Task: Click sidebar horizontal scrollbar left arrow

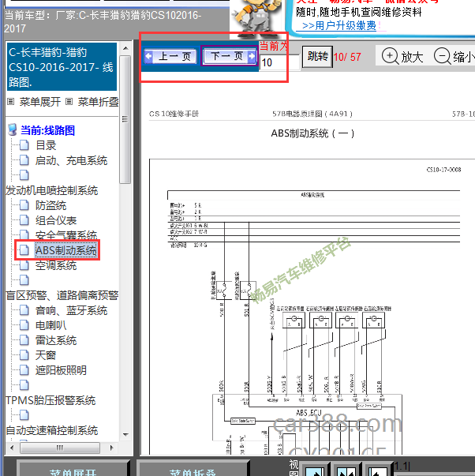Action: [x=12, y=448]
